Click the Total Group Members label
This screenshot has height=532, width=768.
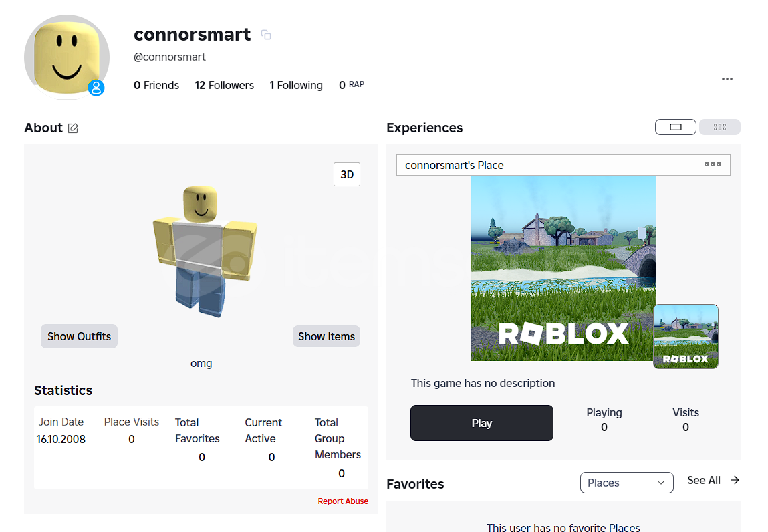click(338, 438)
